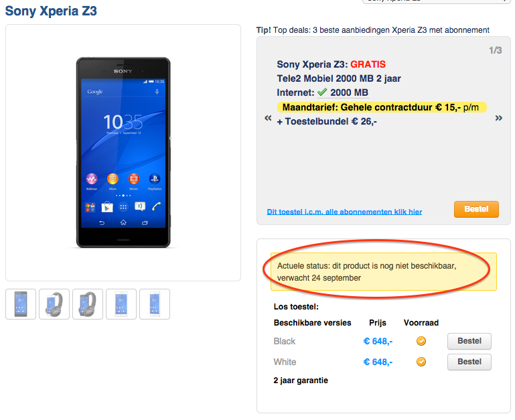The width and height of the screenshot is (515, 420).
Task: Click the green checkmark beside Internet
Action: pos(322,92)
